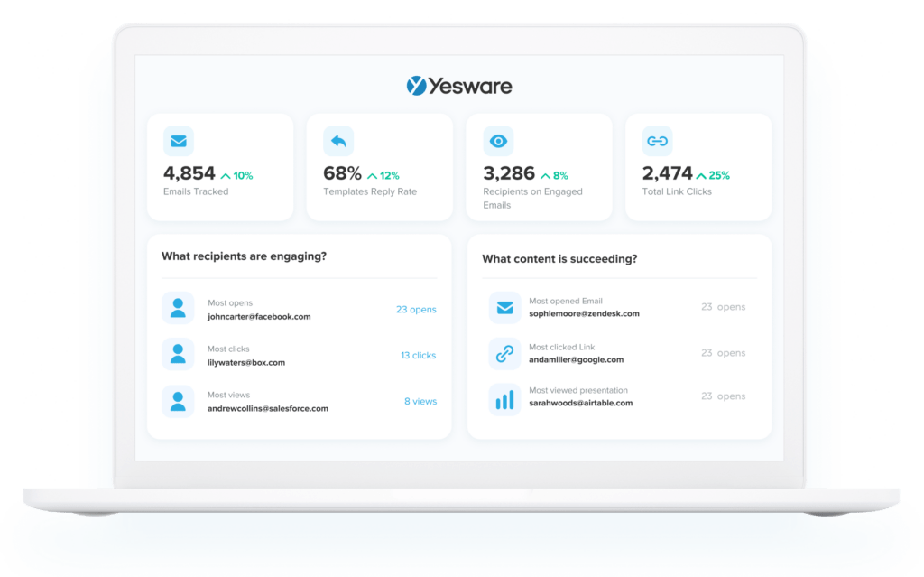
Task: Click the link icon beside Most clicked Link
Action: pos(504,353)
